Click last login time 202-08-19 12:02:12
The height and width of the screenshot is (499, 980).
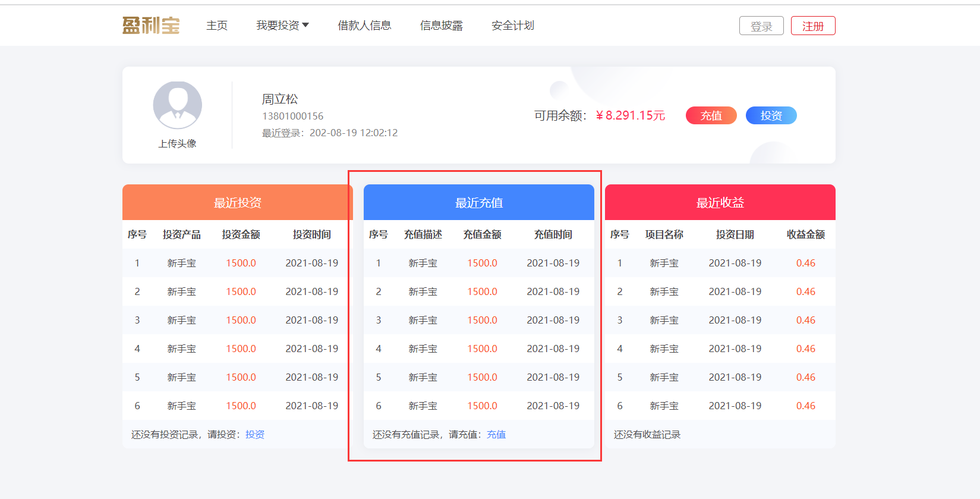(x=354, y=133)
